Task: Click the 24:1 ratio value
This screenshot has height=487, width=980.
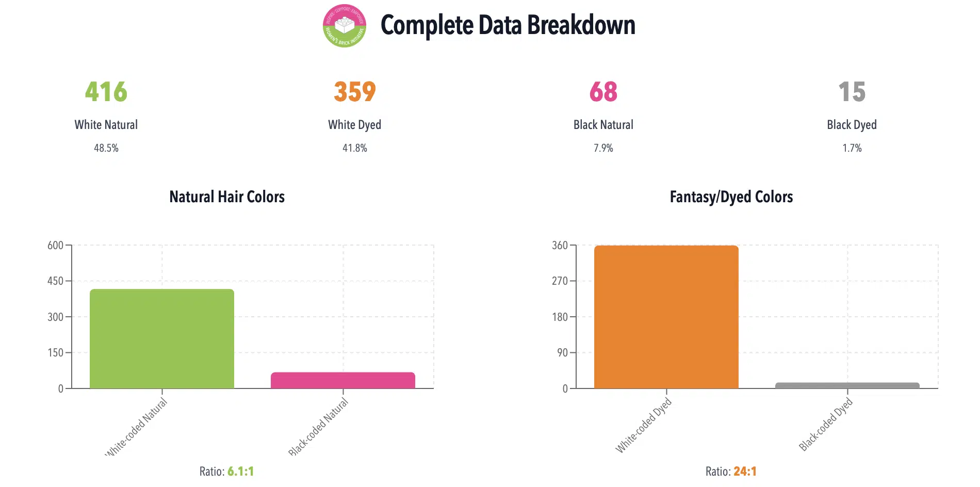Action: [x=745, y=472]
